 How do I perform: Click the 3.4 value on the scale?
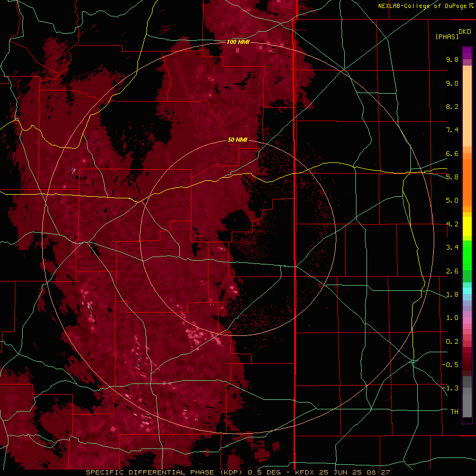click(x=452, y=248)
